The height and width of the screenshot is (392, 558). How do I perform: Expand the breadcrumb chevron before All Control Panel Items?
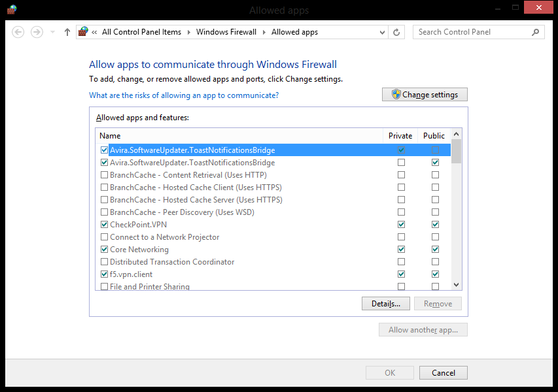coord(95,32)
